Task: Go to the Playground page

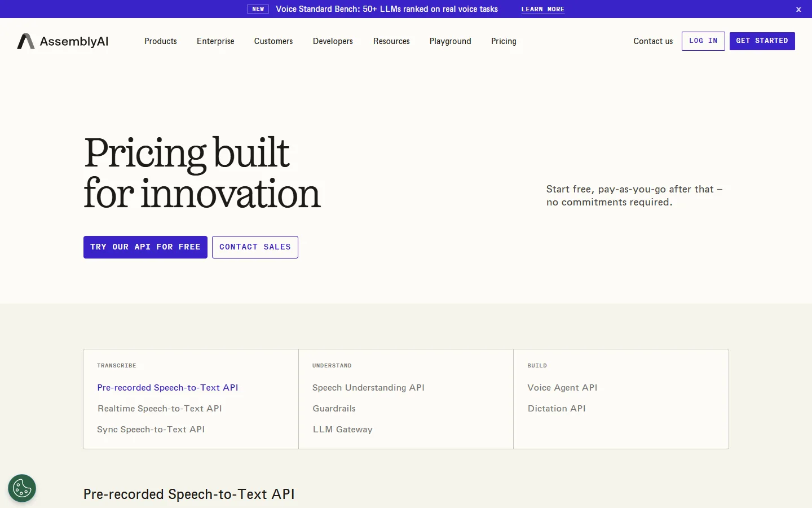Action: [450, 41]
